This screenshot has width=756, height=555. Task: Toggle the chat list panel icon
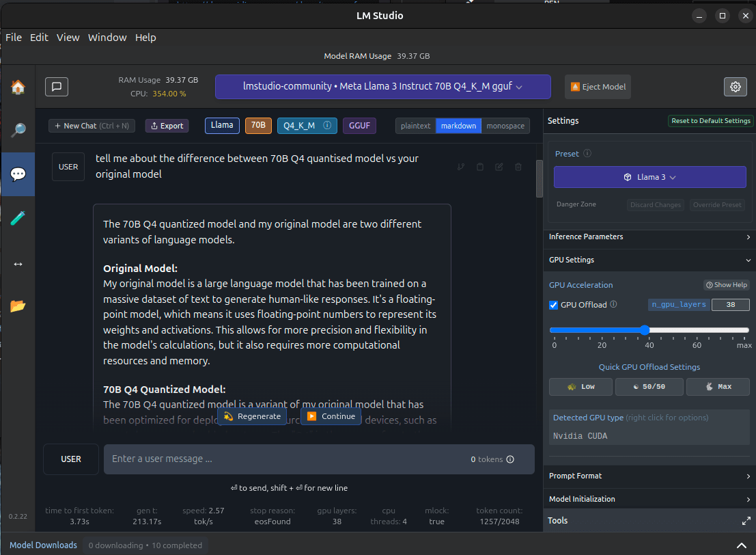[57, 87]
